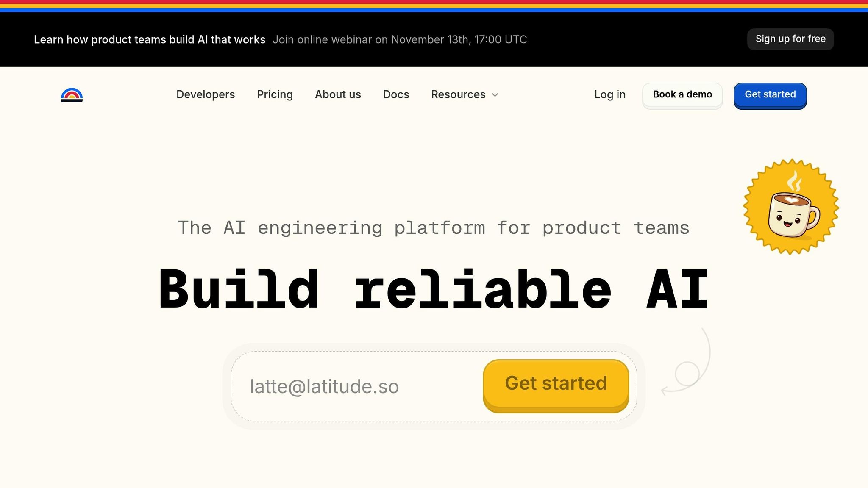Open the Resources menu
This screenshot has width=868, height=488.
point(465,94)
